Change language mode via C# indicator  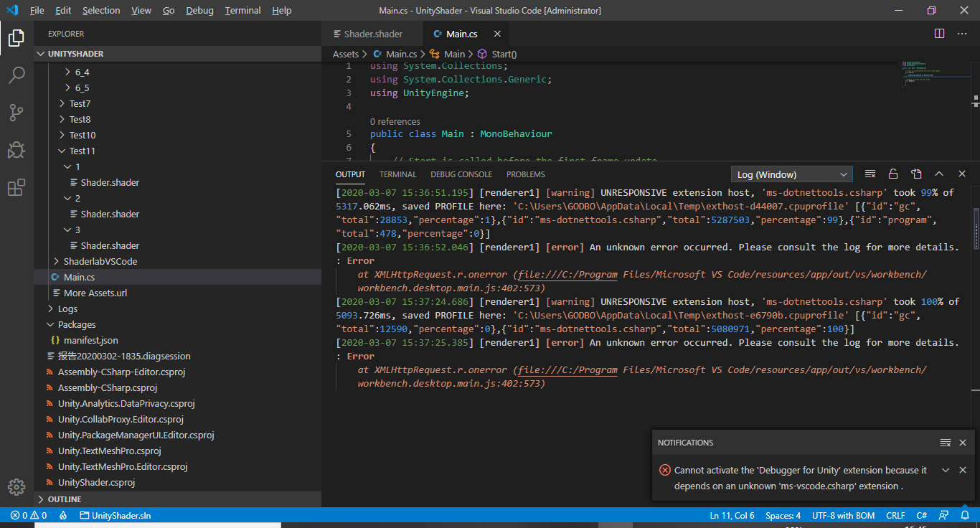click(x=922, y=515)
